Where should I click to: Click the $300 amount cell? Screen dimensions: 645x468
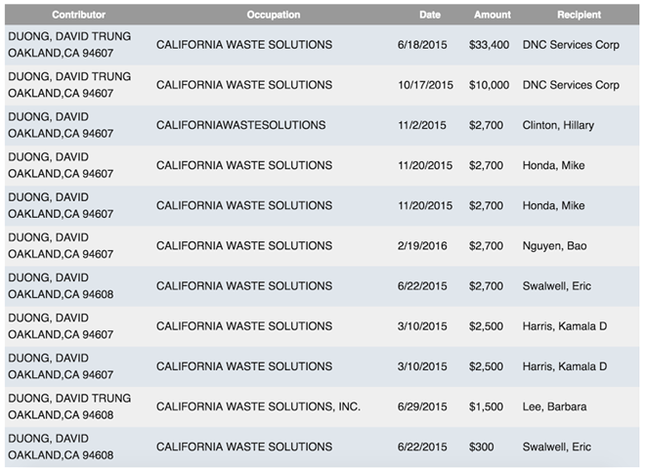(x=484, y=446)
